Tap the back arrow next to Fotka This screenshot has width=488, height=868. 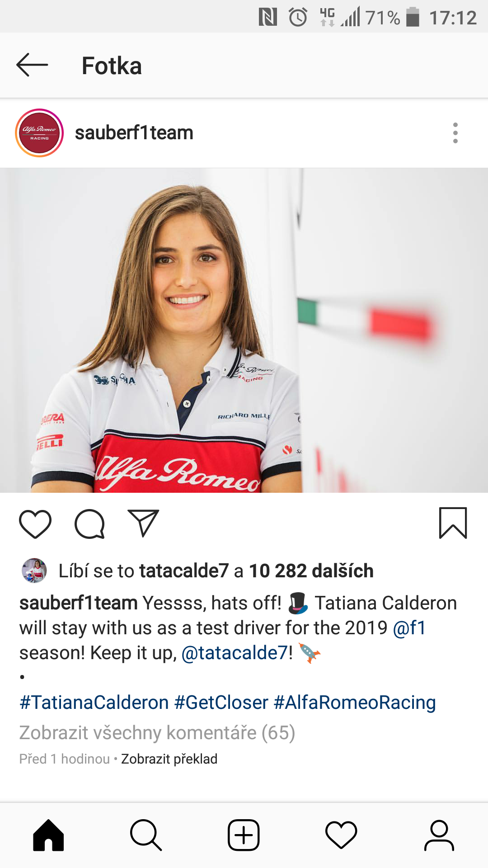click(32, 65)
